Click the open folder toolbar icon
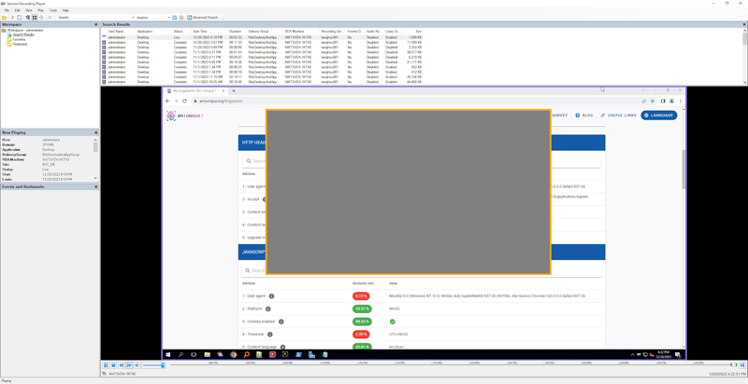The height and width of the screenshot is (384, 748). [x=4, y=17]
